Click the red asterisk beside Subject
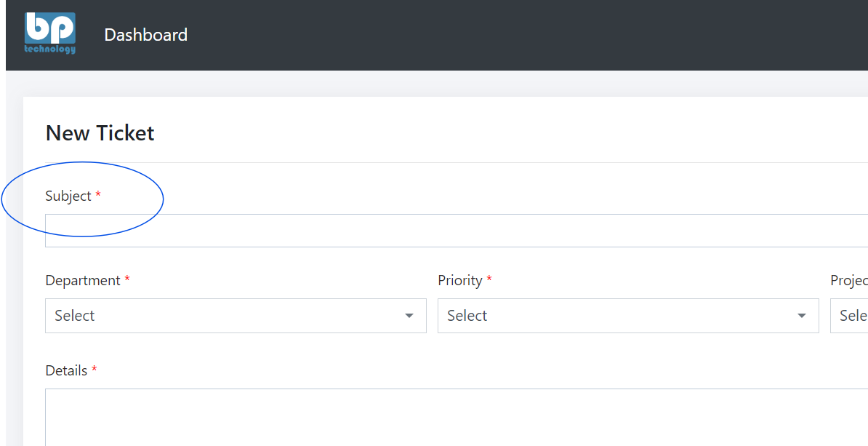The width and height of the screenshot is (868, 446). pyautogui.click(x=98, y=196)
